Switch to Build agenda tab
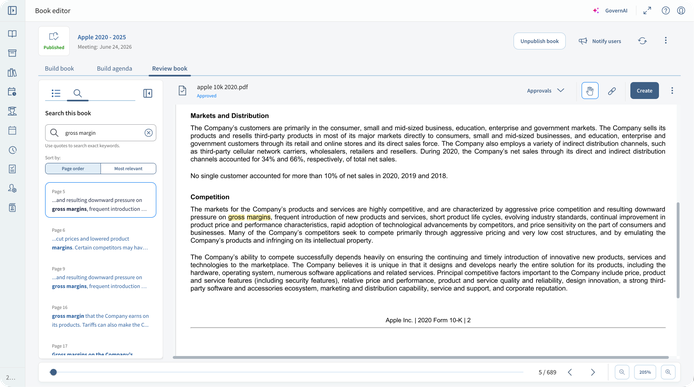The image size is (694, 387). point(114,69)
